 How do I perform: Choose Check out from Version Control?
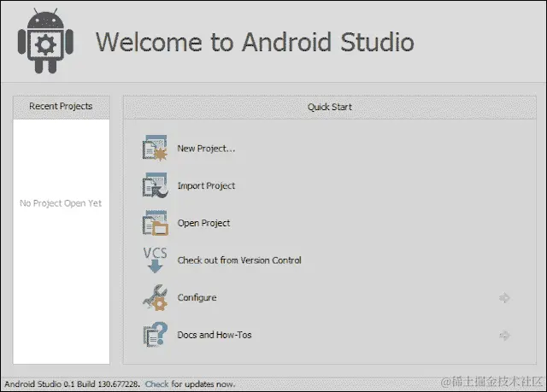239,260
